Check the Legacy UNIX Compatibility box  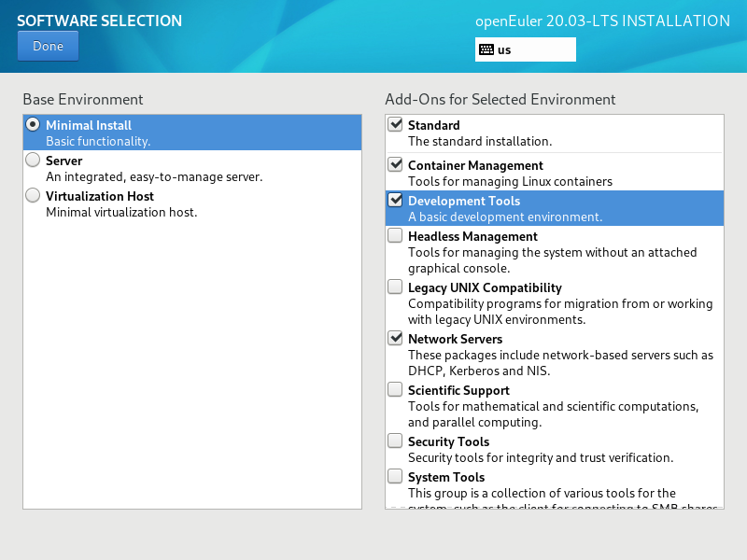coord(396,287)
